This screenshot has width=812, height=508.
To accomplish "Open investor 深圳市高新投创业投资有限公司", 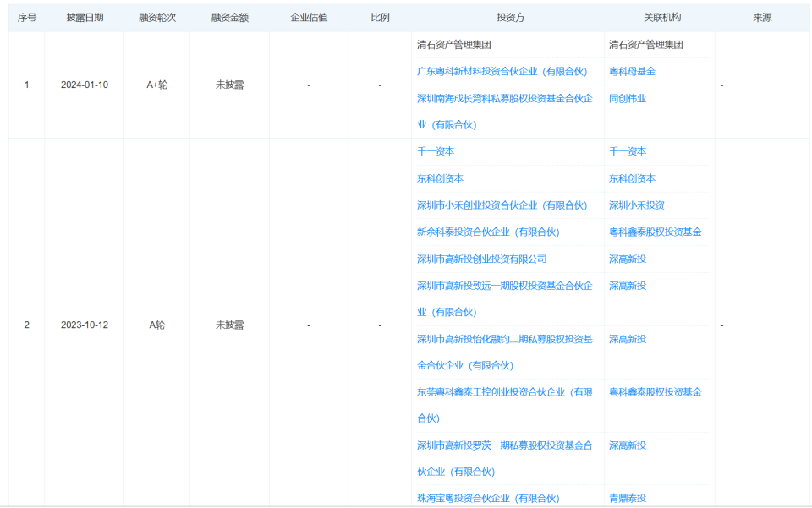I will point(481,259).
